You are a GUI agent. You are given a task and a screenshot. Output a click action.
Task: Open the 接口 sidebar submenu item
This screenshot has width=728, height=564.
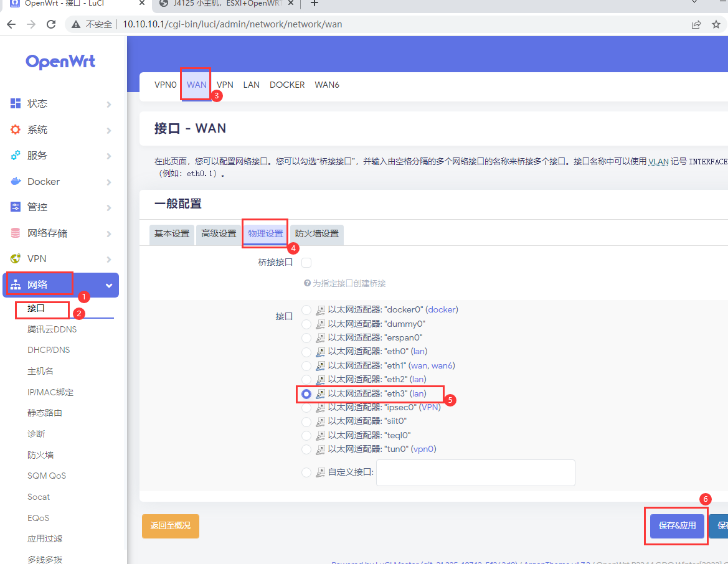coord(36,308)
